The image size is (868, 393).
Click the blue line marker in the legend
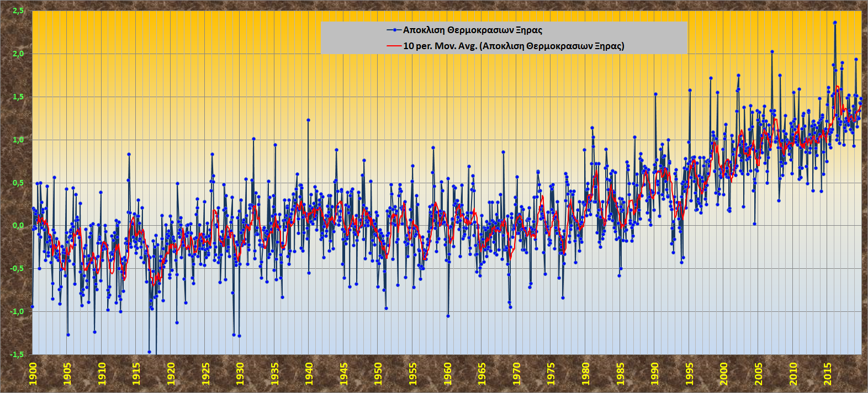pyautogui.click(x=394, y=30)
